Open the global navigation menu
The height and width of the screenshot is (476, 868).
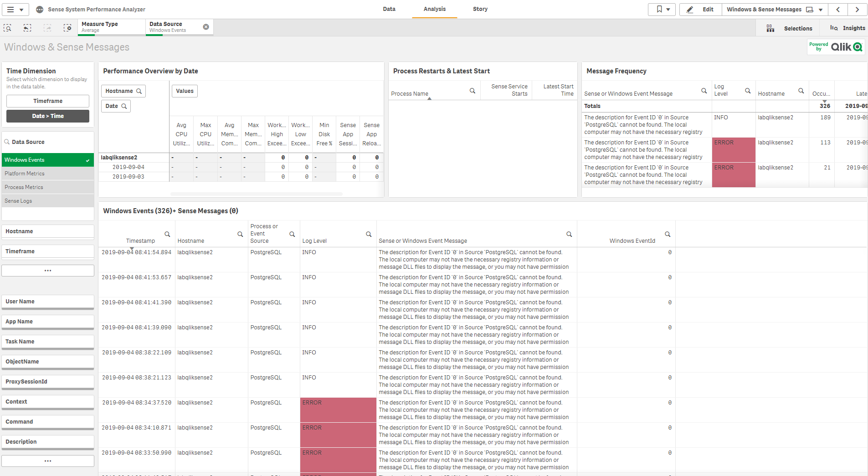click(x=11, y=9)
